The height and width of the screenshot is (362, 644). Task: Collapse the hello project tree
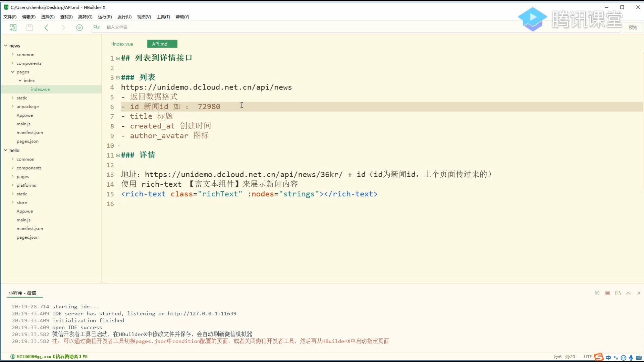(5, 150)
